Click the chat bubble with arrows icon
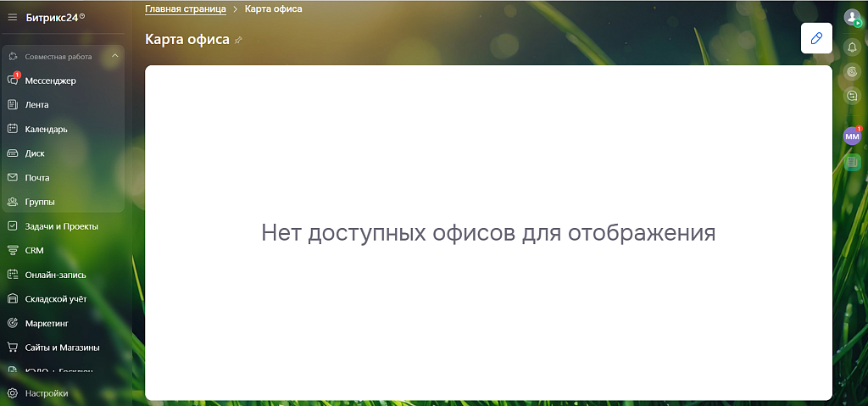The width and height of the screenshot is (868, 406). tap(853, 96)
